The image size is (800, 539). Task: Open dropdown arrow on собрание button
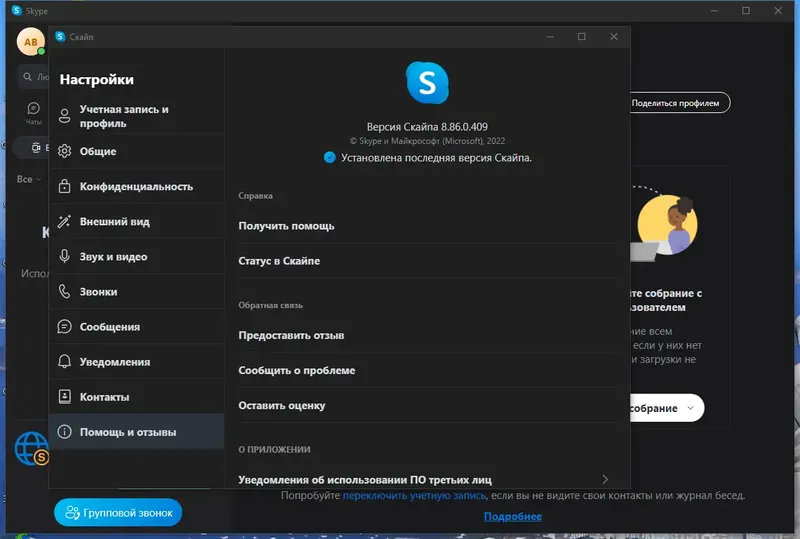(x=690, y=408)
